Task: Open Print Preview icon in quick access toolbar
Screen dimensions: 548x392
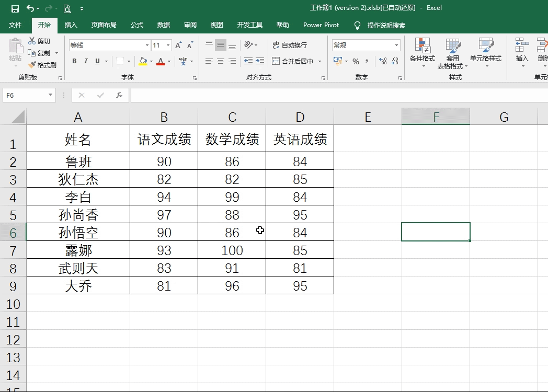Action: (x=67, y=8)
